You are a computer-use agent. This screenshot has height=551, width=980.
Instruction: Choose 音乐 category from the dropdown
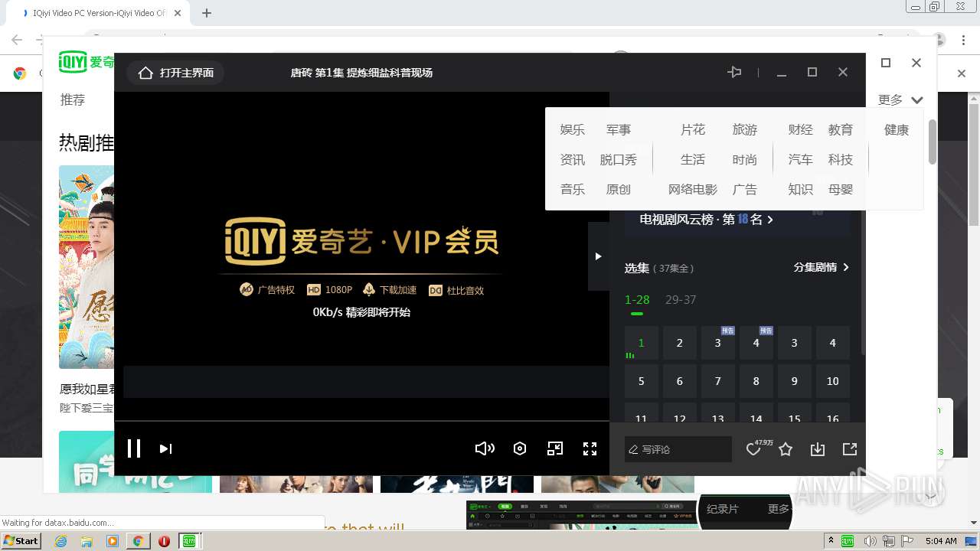[573, 190]
